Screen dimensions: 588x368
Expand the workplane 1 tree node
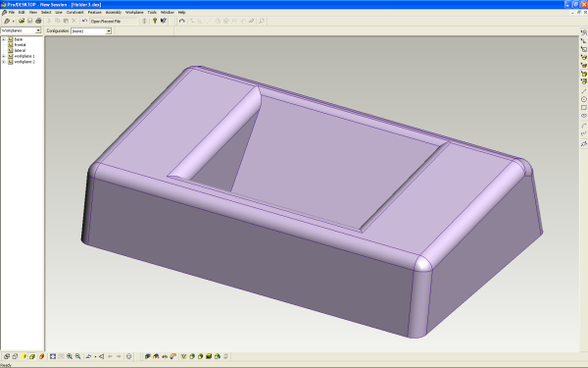pyautogui.click(x=4, y=56)
